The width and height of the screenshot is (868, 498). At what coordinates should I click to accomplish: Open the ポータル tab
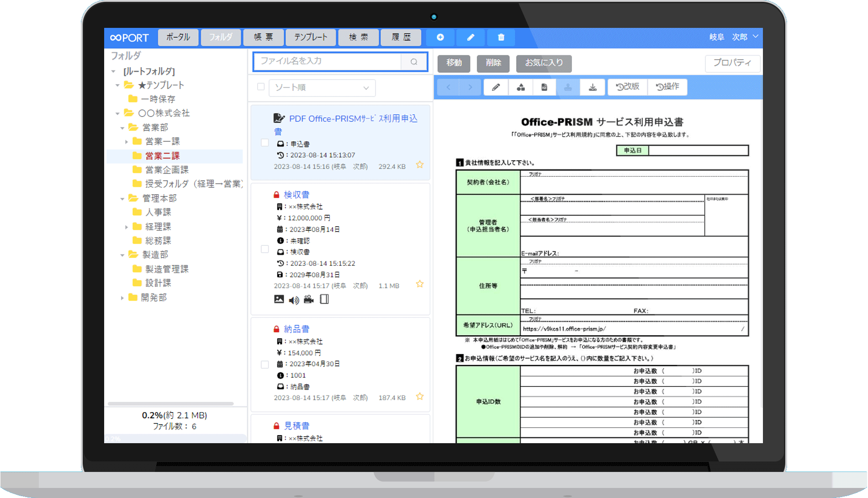[178, 37]
